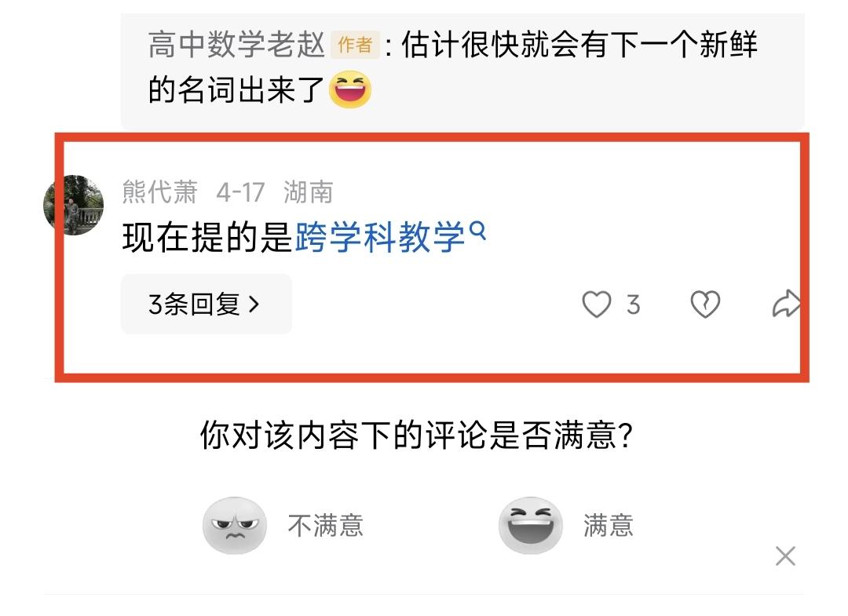Tap the chevron next to 3条回复

[254, 304]
